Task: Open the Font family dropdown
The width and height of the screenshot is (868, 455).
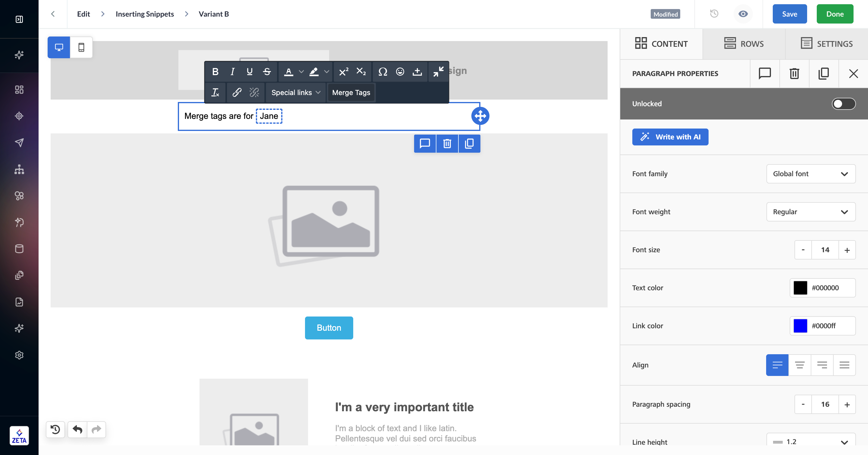Action: click(x=811, y=174)
